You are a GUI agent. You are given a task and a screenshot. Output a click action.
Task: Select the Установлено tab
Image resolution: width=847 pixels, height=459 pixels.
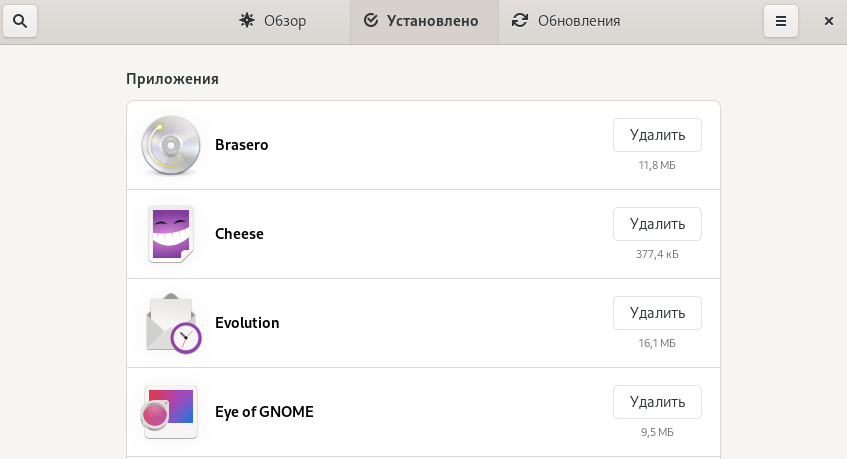424,21
